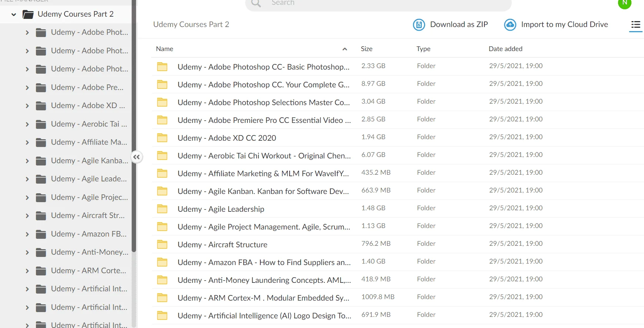
Task: Expand Udemy - Adobe Pre... sidebar folder
Action: coord(27,88)
